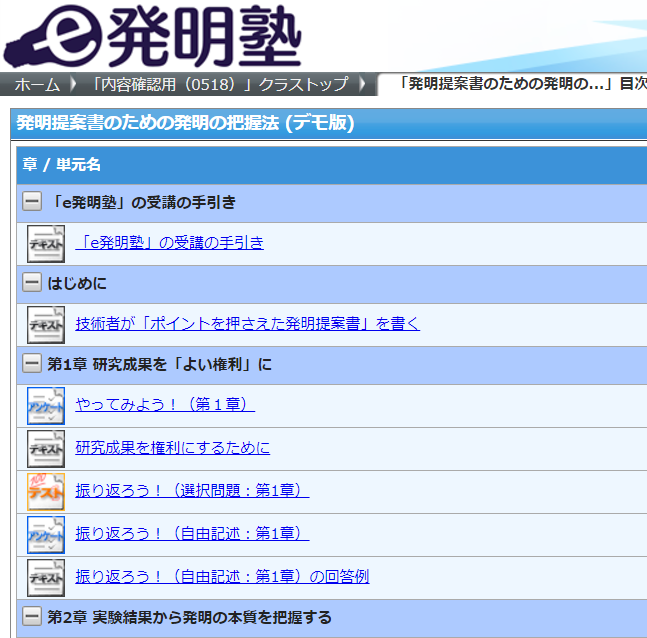
Task: Collapse the 「e発明塾」の受講の手引き section
Action: [32, 202]
